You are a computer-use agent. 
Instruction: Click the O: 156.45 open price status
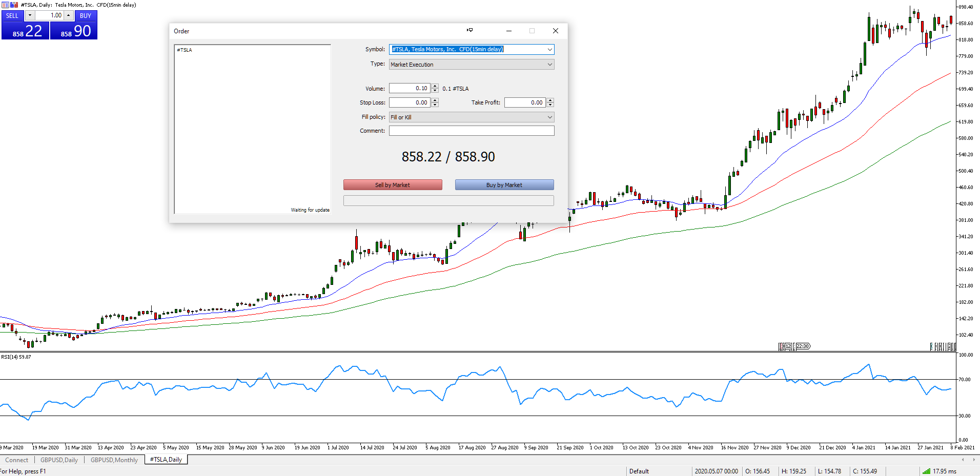758,471
